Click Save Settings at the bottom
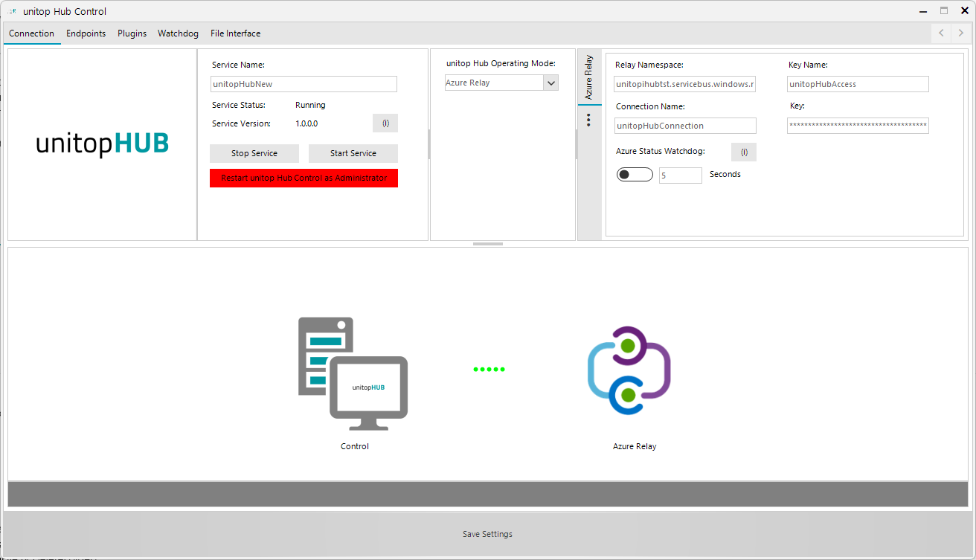The width and height of the screenshot is (976, 560). [487, 533]
